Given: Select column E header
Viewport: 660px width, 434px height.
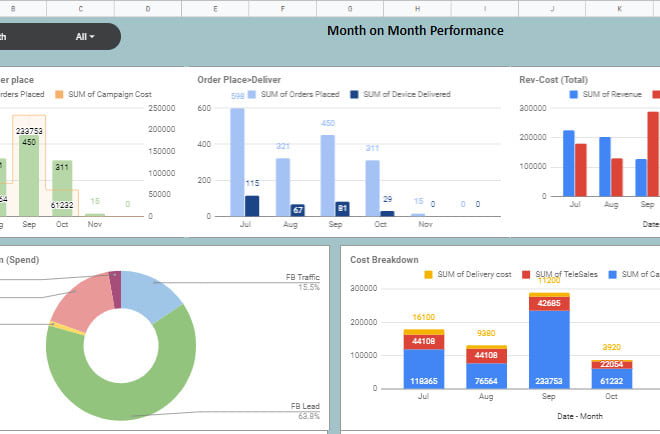Looking at the screenshot, I should click(215, 8).
